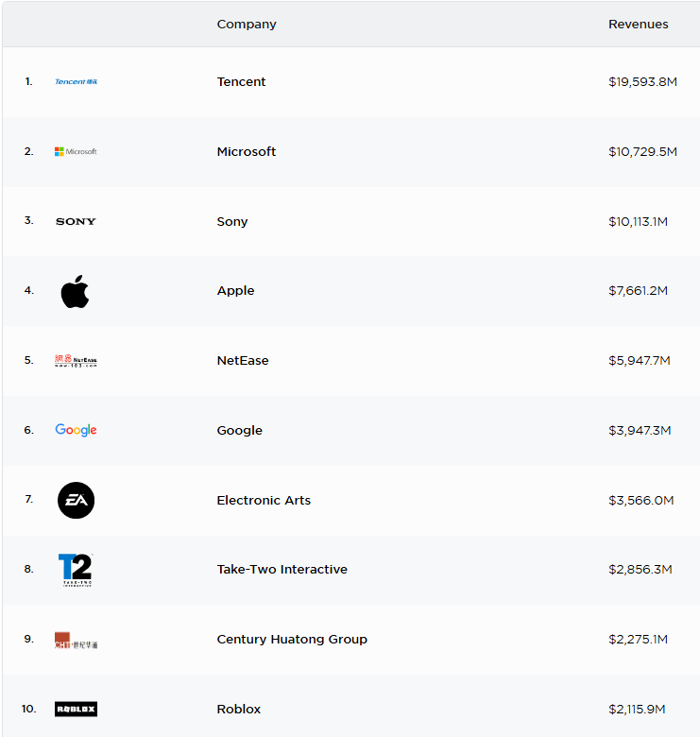The width and height of the screenshot is (700, 737).
Task: Click the Century Huatong Group logo
Action: coord(76,640)
